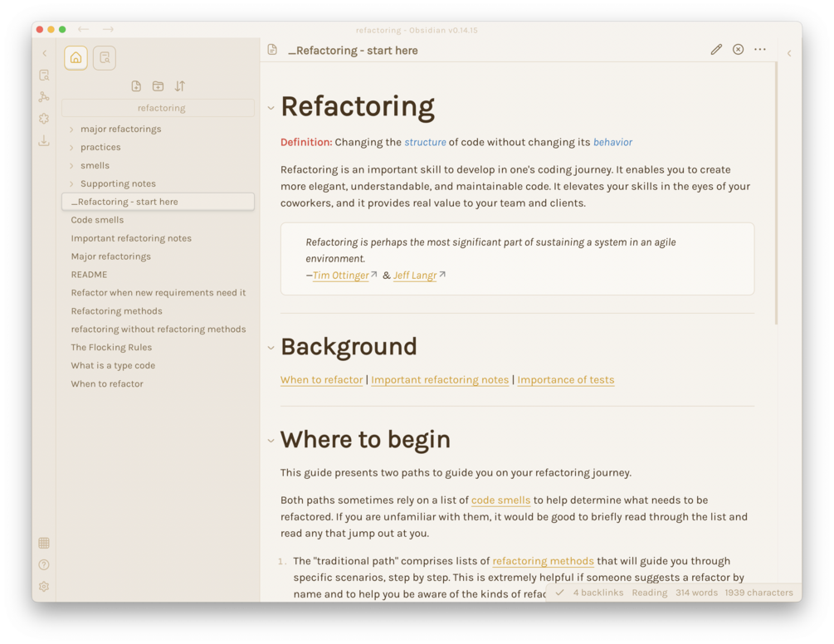Viewport: 834px width, 644px height.
Task: Click the sync checkmark status icon
Action: click(559, 593)
